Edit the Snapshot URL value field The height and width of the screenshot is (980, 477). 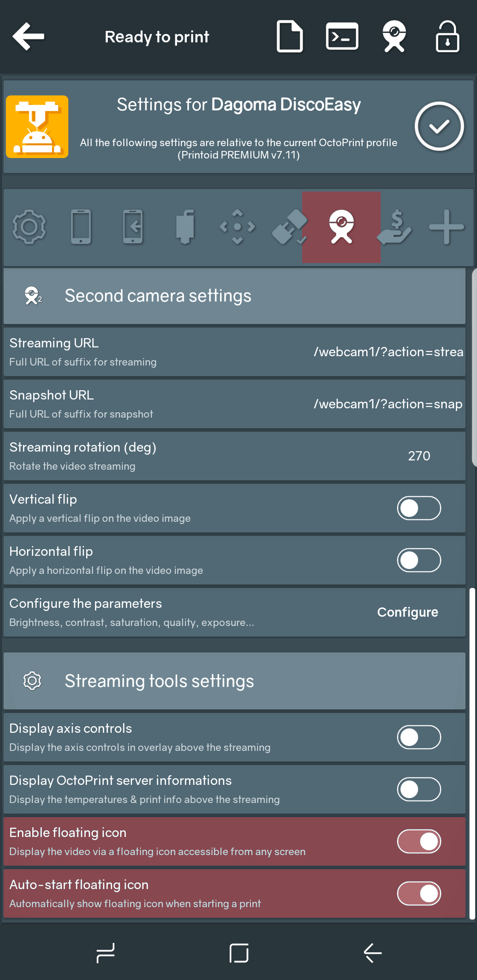coord(388,404)
